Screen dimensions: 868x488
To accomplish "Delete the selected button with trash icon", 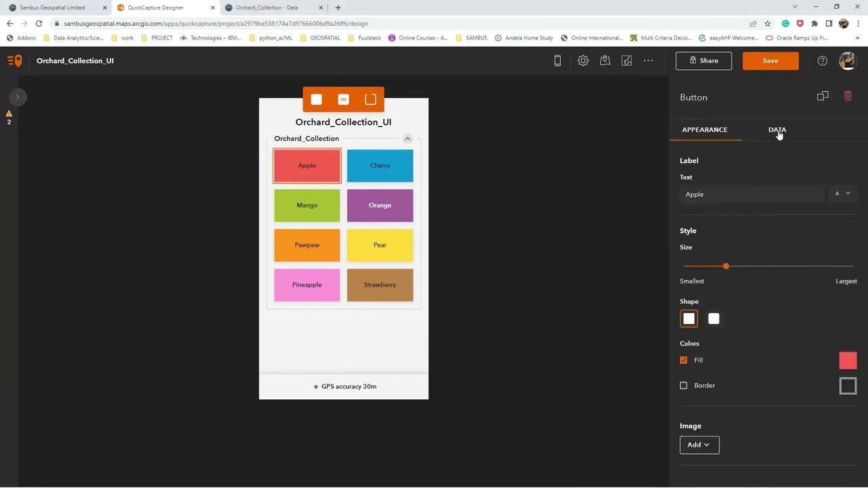I will coord(848,96).
